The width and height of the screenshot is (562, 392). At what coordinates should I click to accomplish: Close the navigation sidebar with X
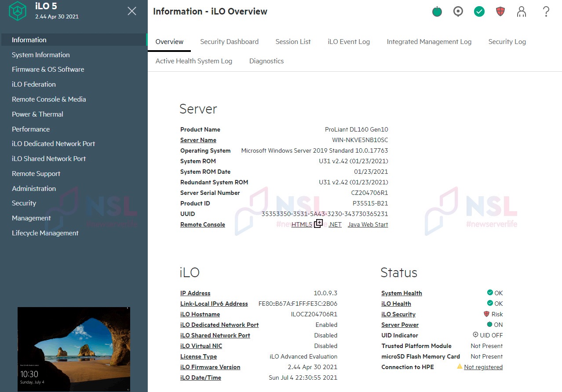pos(131,11)
